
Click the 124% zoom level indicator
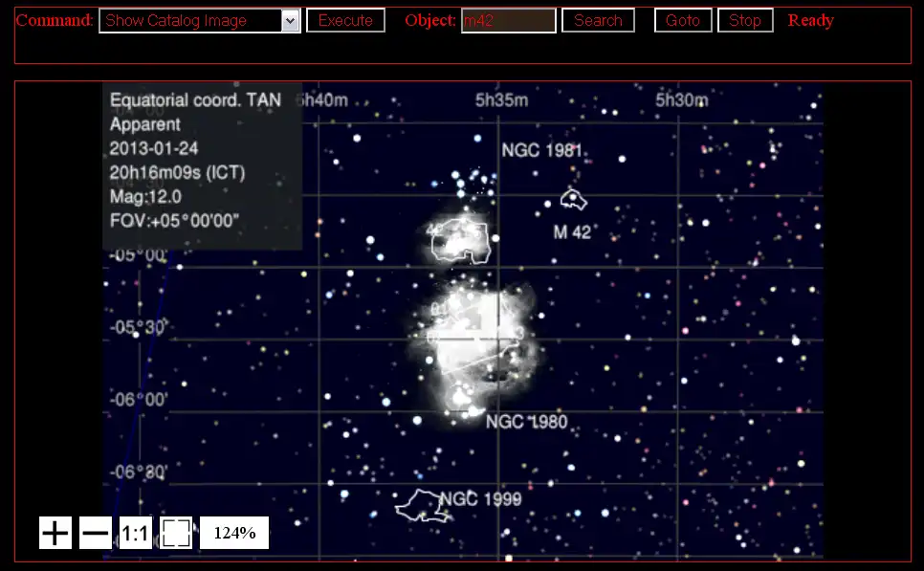[234, 533]
